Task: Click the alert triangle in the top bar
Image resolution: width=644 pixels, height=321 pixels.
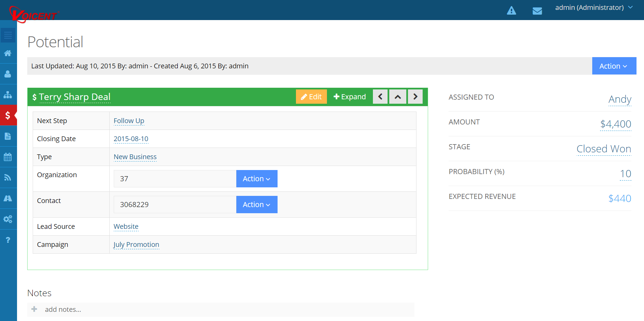Action: [x=512, y=10]
